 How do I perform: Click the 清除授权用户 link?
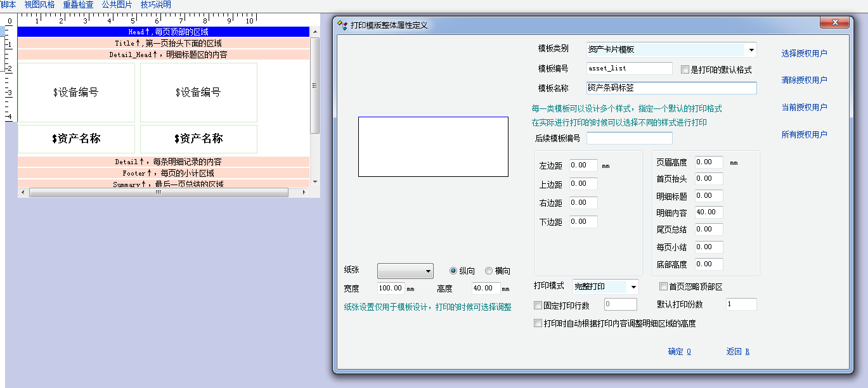coord(804,80)
